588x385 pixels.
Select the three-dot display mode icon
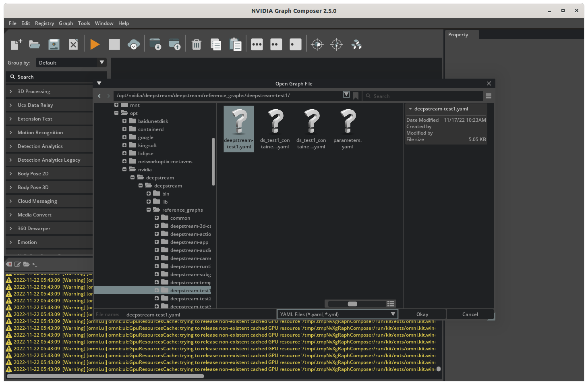(257, 44)
